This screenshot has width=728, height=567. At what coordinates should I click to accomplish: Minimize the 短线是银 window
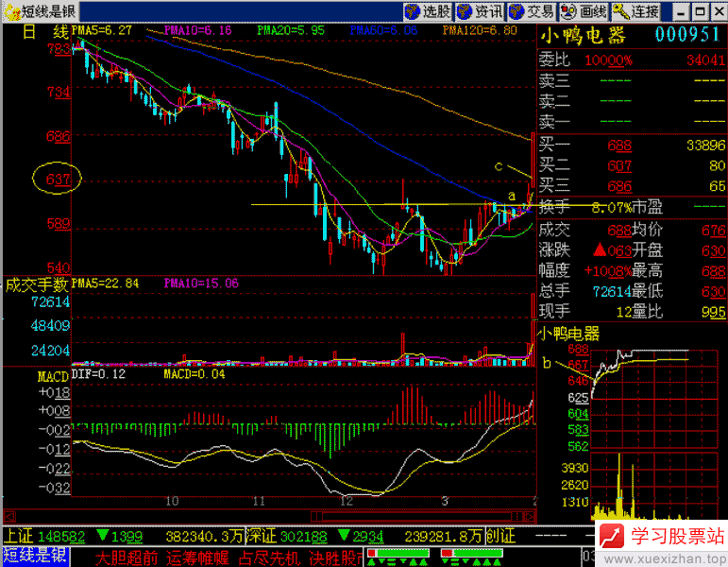click(x=681, y=11)
